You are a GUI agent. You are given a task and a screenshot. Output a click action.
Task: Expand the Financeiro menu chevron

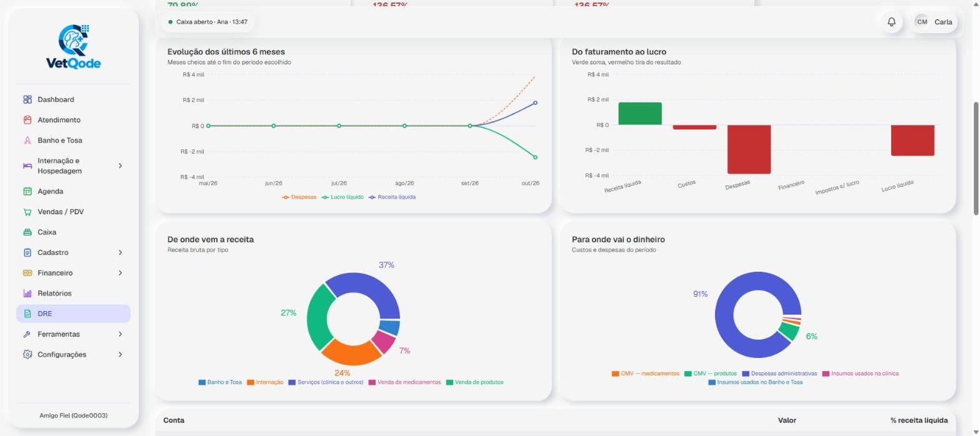point(121,273)
